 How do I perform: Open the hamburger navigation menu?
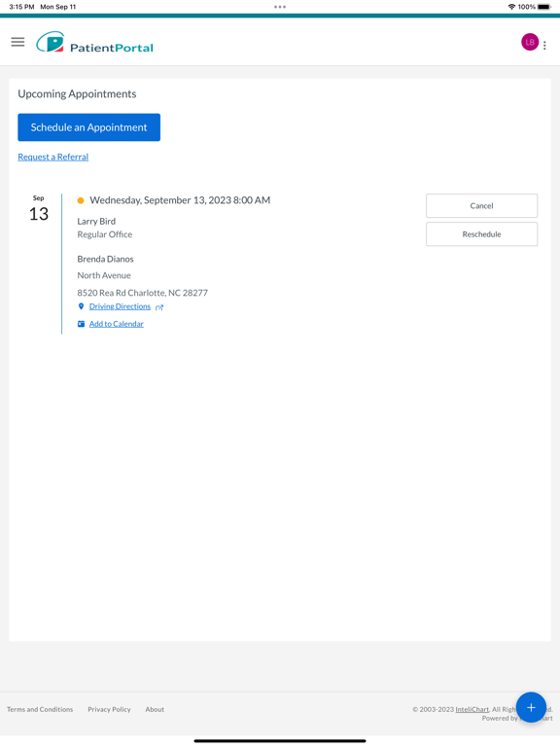point(17,42)
